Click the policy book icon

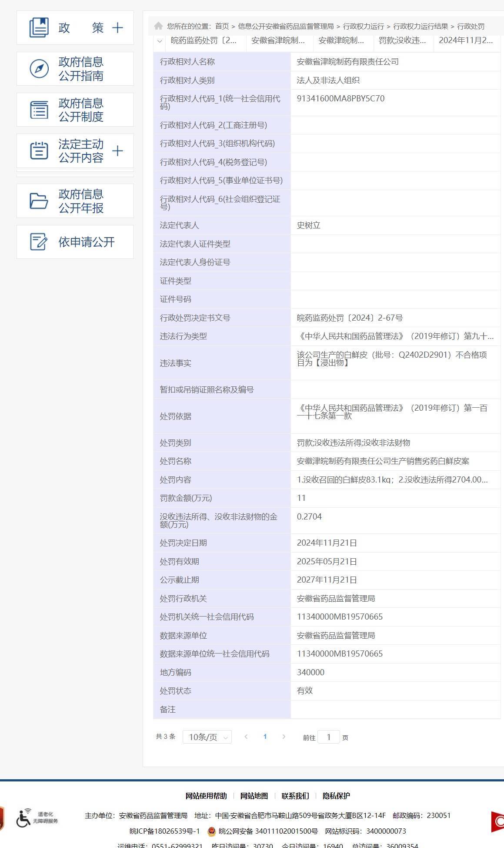click(39, 27)
